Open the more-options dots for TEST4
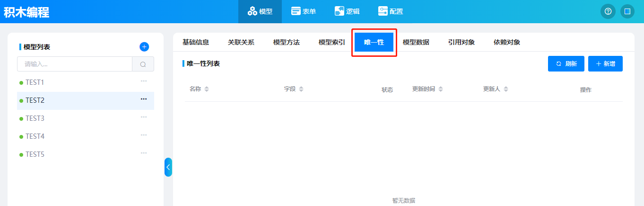Screen dimensions: 644x206 point(144,135)
